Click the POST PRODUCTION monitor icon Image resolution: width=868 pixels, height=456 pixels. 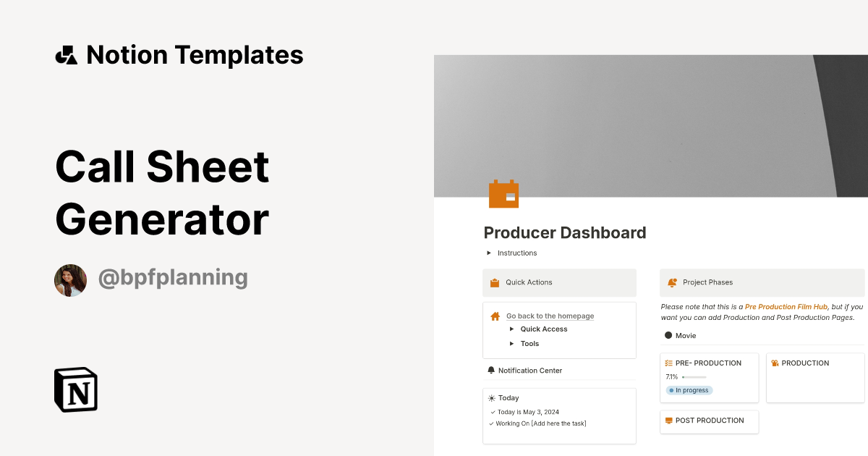(x=669, y=421)
